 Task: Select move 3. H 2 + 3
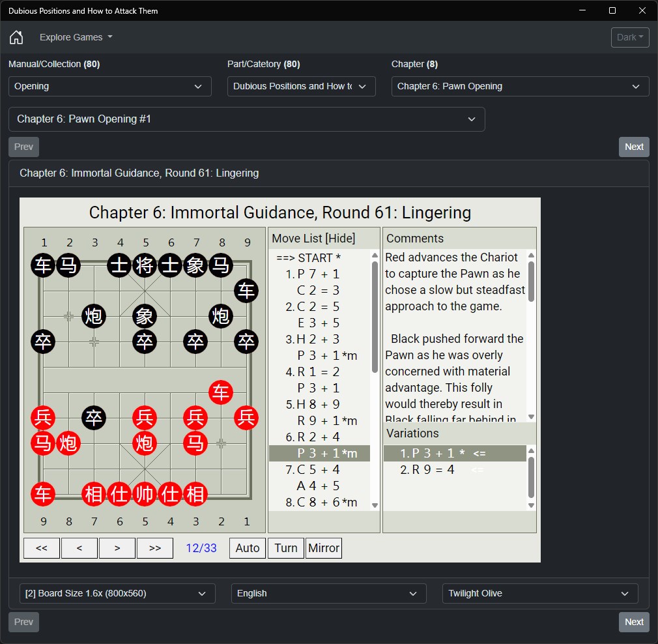tap(319, 339)
